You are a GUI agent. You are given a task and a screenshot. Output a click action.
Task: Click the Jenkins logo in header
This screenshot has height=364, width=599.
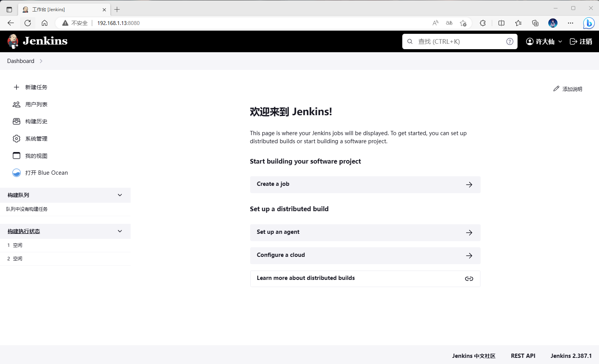[x=37, y=41]
